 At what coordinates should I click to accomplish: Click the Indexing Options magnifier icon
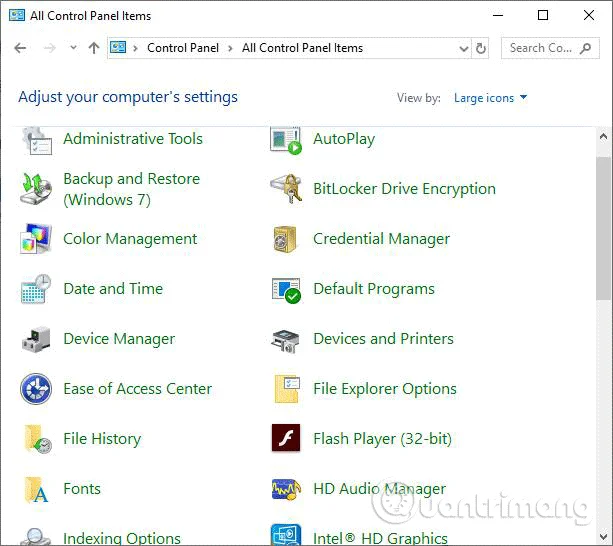[x=36, y=536]
